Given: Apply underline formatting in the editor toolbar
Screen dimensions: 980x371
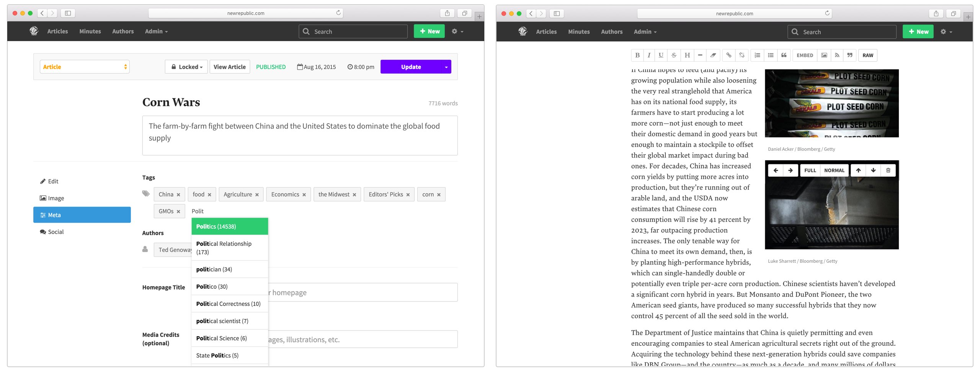Looking at the screenshot, I should click(x=661, y=55).
